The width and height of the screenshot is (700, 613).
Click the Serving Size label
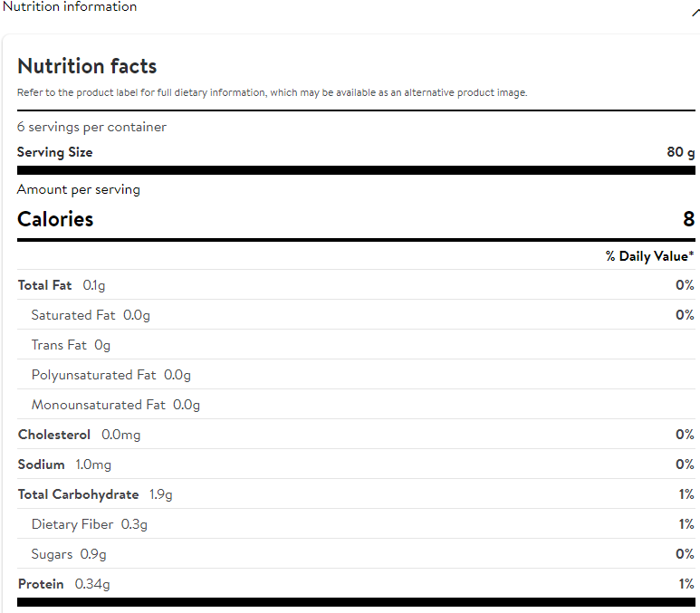click(54, 152)
